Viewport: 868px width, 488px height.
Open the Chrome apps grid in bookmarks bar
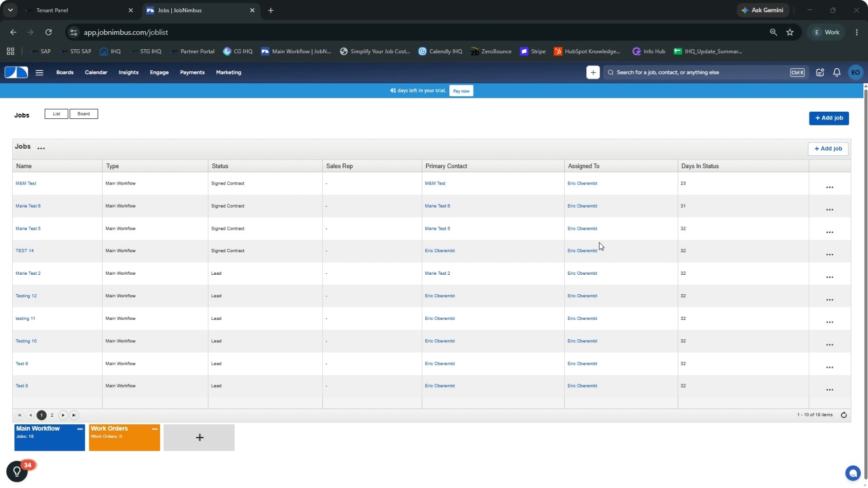click(x=10, y=51)
